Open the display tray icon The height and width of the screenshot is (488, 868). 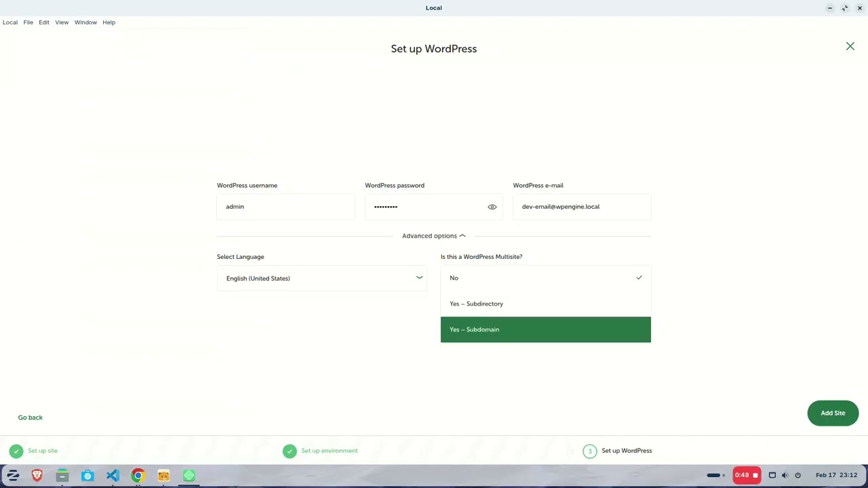(772, 475)
